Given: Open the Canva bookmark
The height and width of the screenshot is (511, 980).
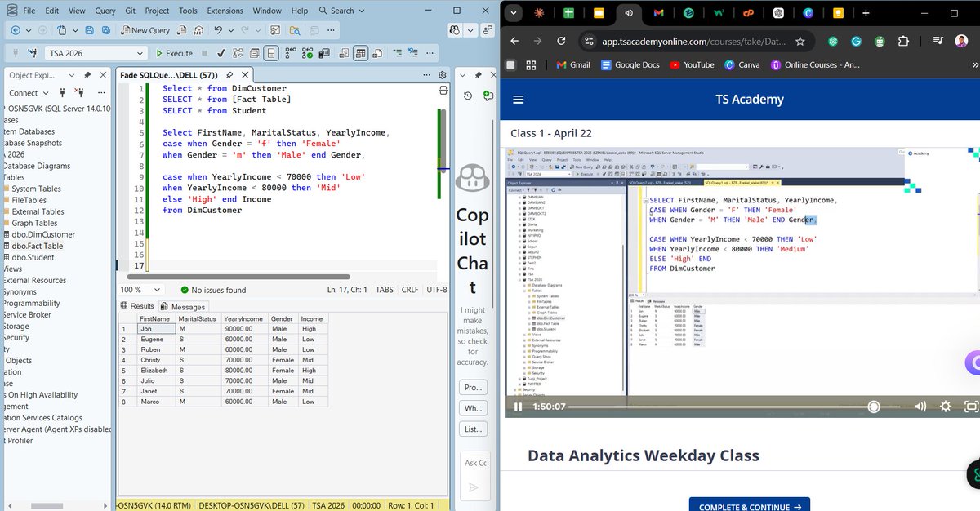Looking at the screenshot, I should pyautogui.click(x=742, y=64).
